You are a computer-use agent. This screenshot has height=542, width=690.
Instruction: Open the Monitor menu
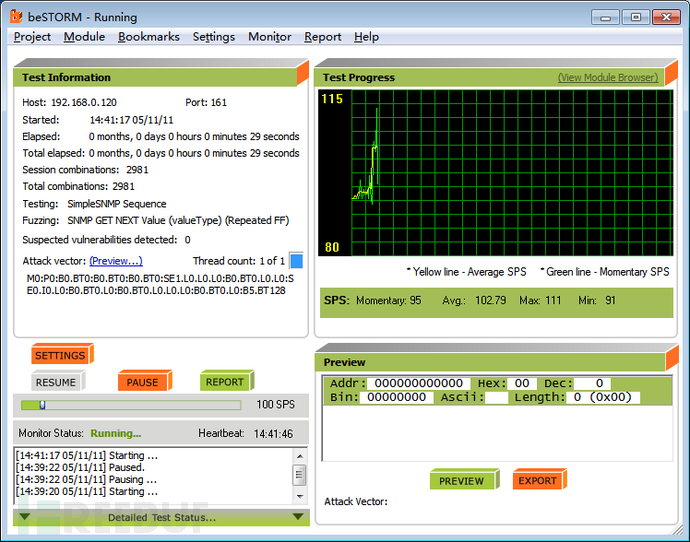pyautogui.click(x=269, y=37)
